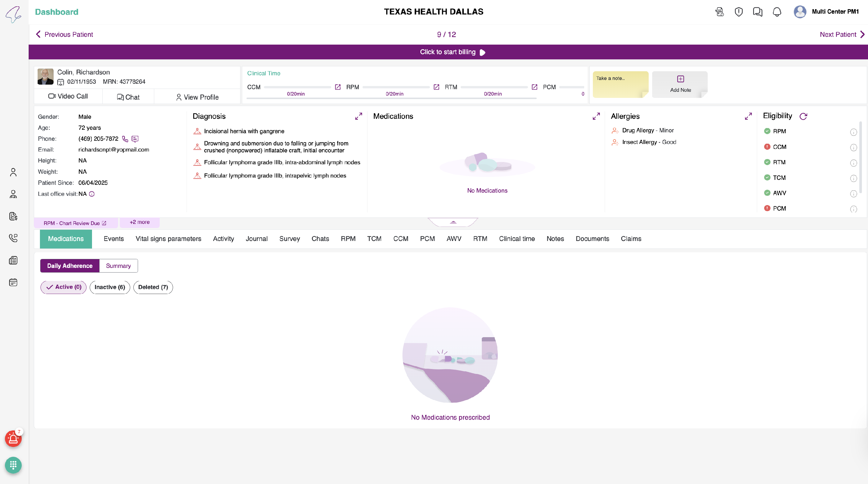The height and width of the screenshot is (484, 868).
Task: Click the phone call icon next to phone number
Action: (125, 139)
